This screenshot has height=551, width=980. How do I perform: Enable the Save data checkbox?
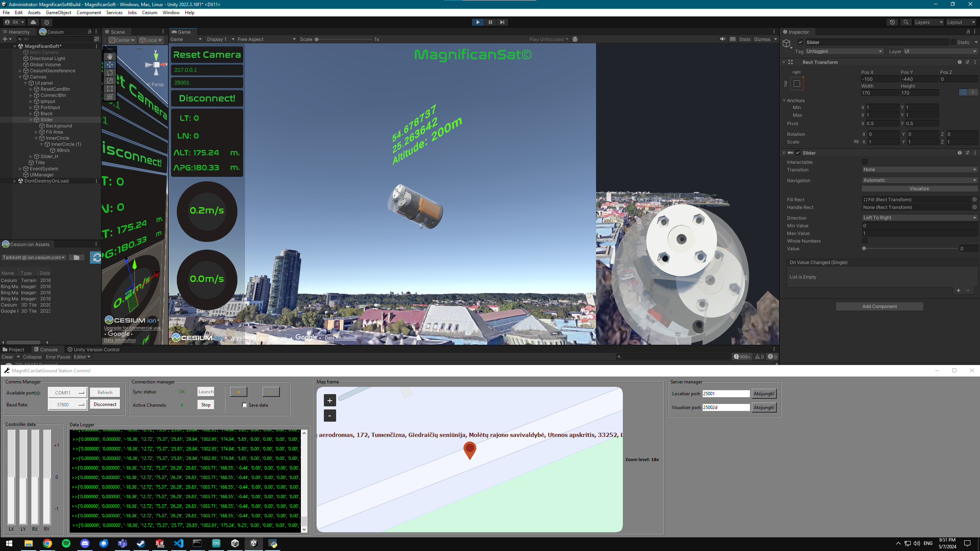coord(244,405)
